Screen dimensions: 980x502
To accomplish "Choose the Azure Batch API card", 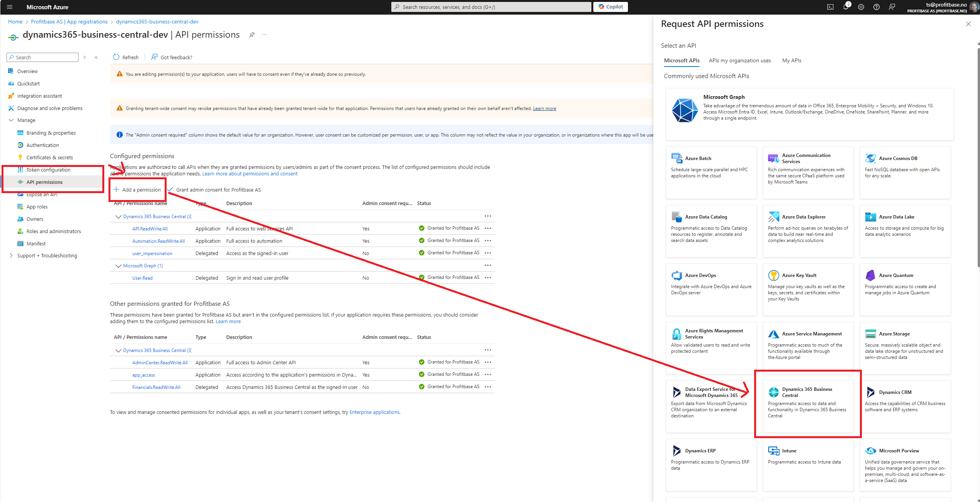I will pyautogui.click(x=711, y=172).
